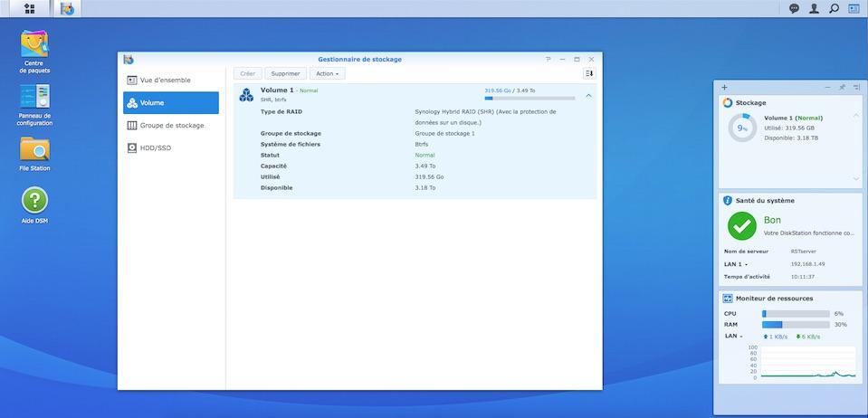868x418 pixels.
Task: Go to the HDD/SSD section
Action: click(x=171, y=147)
